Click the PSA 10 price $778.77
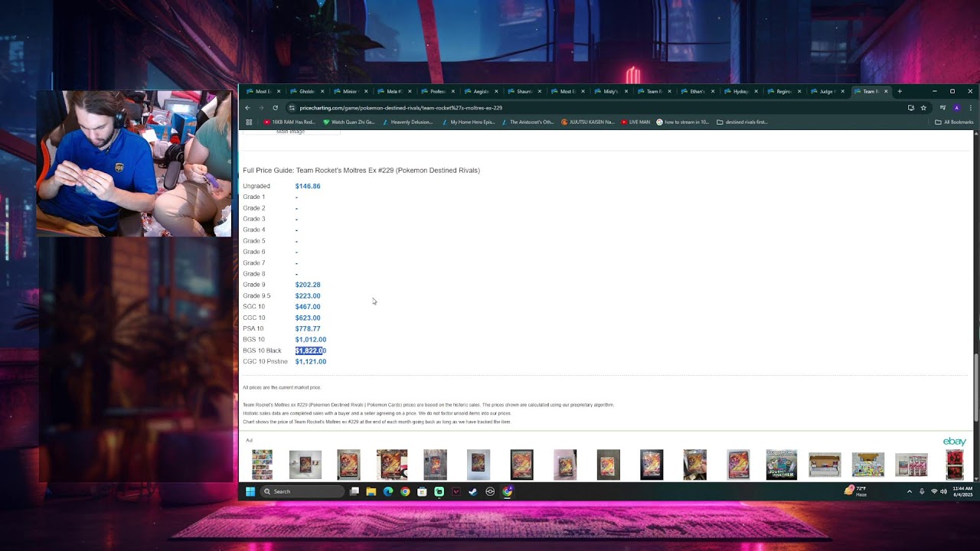This screenshot has width=980, height=551. coord(308,328)
